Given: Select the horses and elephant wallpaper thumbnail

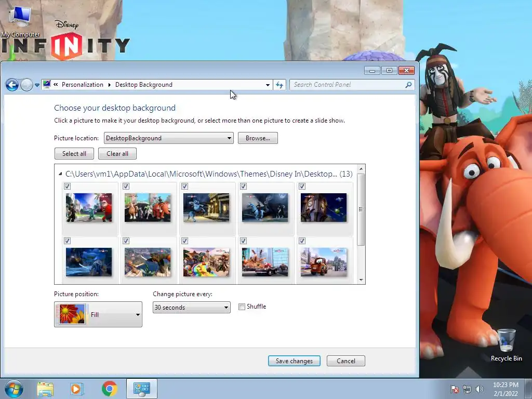Looking at the screenshot, I should tap(148, 208).
